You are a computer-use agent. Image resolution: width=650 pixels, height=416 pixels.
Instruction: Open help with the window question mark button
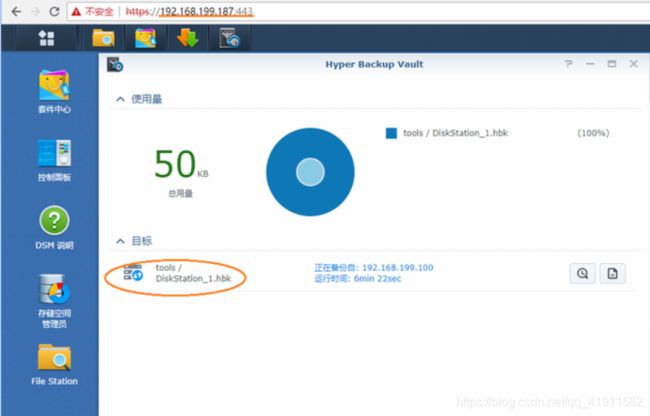569,64
